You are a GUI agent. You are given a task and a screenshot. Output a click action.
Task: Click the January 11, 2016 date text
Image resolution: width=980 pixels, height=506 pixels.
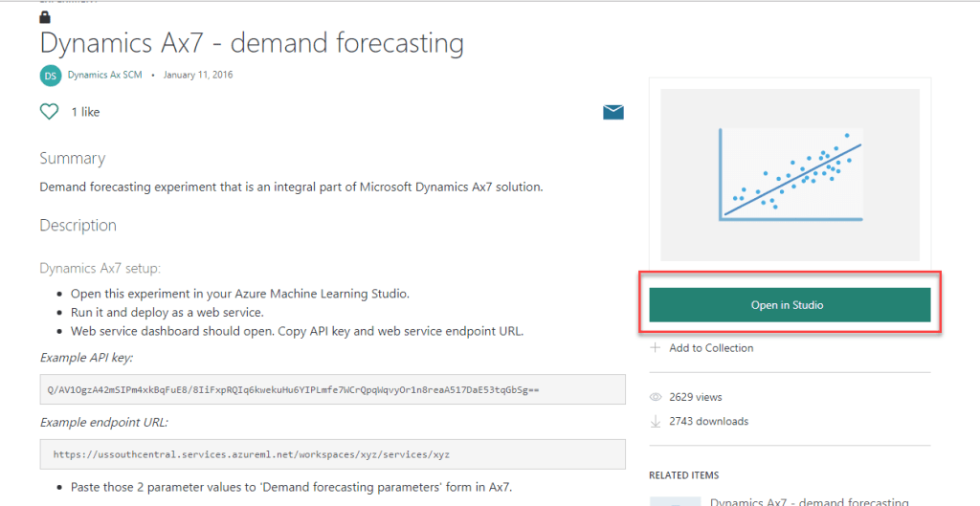point(198,75)
